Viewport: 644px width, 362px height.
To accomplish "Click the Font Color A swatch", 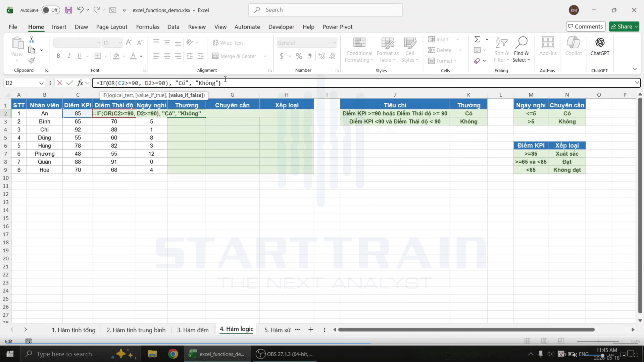I will 133,56.
